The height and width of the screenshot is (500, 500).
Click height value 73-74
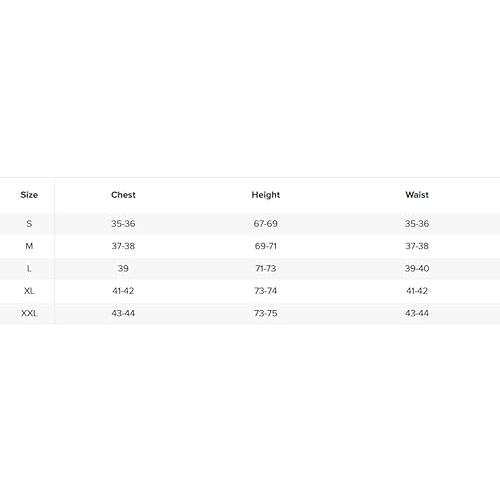[x=266, y=291]
